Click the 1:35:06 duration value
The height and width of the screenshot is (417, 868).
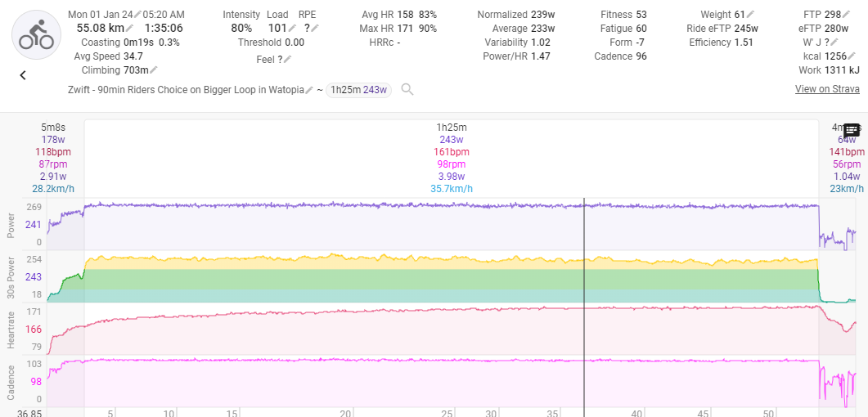pos(164,28)
